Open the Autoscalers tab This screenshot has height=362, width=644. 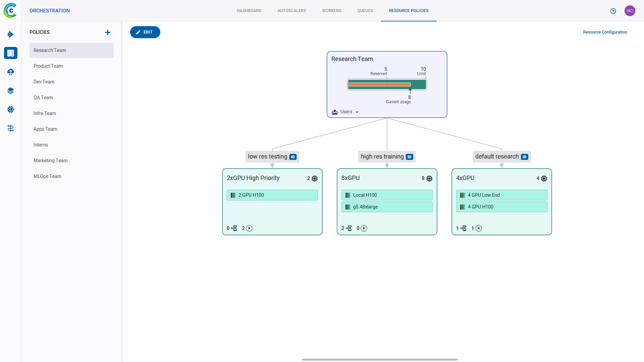291,11
